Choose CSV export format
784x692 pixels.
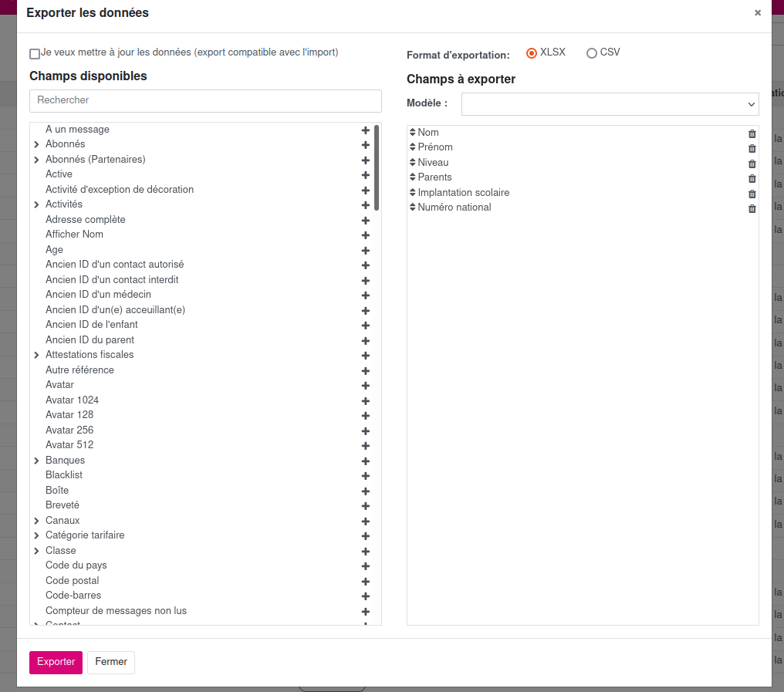(x=592, y=53)
